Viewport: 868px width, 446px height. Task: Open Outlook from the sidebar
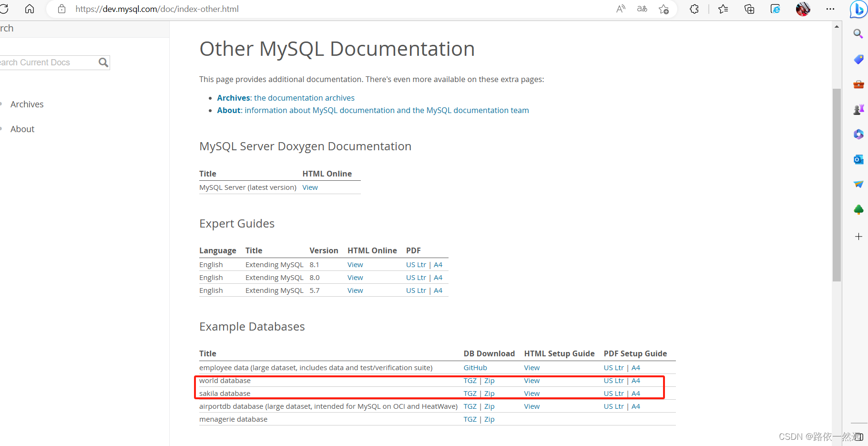pyautogui.click(x=858, y=159)
